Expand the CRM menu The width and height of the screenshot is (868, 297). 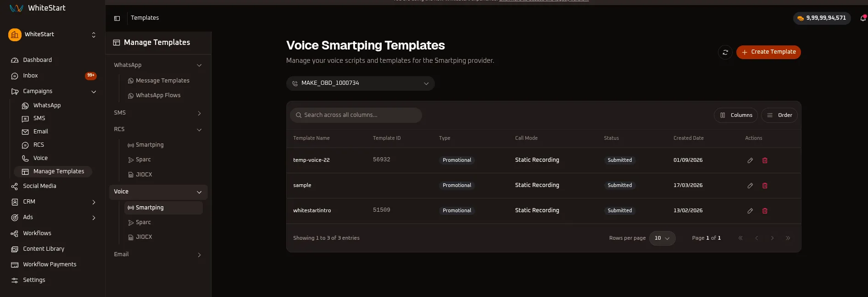click(94, 202)
